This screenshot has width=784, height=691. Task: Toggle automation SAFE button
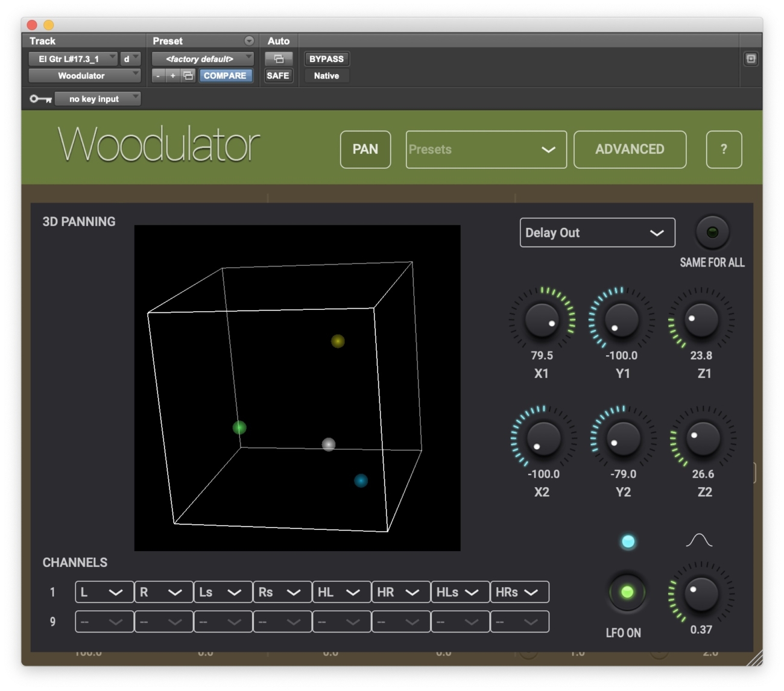(x=278, y=75)
